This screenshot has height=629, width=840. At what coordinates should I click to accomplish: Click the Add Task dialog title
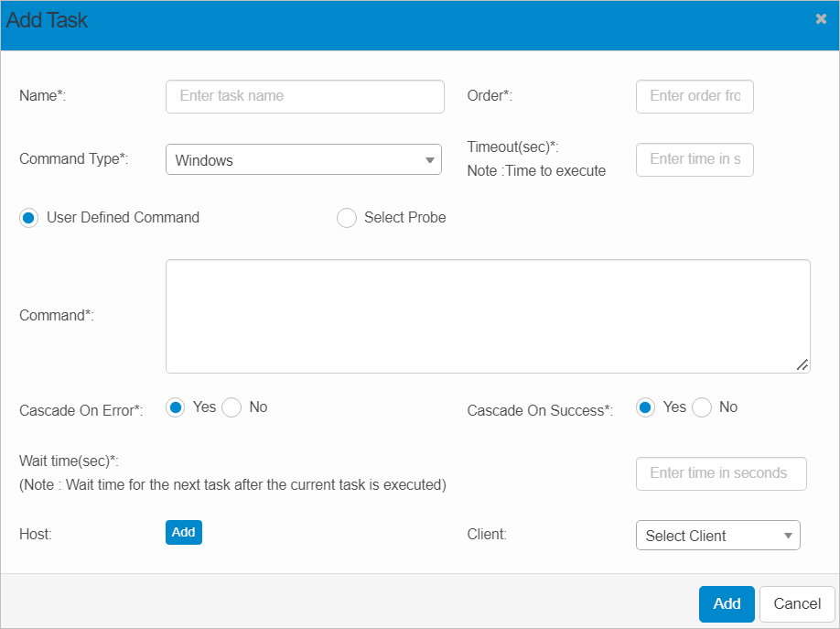(x=48, y=20)
